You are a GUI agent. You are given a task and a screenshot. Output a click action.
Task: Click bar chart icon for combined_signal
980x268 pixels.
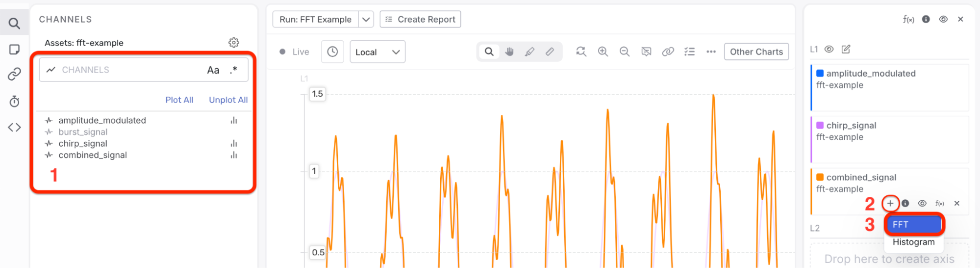(234, 155)
